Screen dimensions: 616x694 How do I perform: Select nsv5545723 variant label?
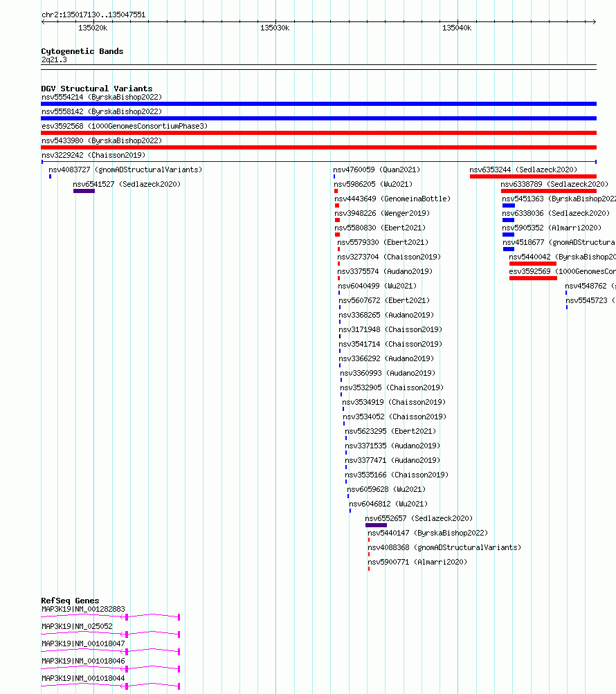pyautogui.click(x=591, y=300)
